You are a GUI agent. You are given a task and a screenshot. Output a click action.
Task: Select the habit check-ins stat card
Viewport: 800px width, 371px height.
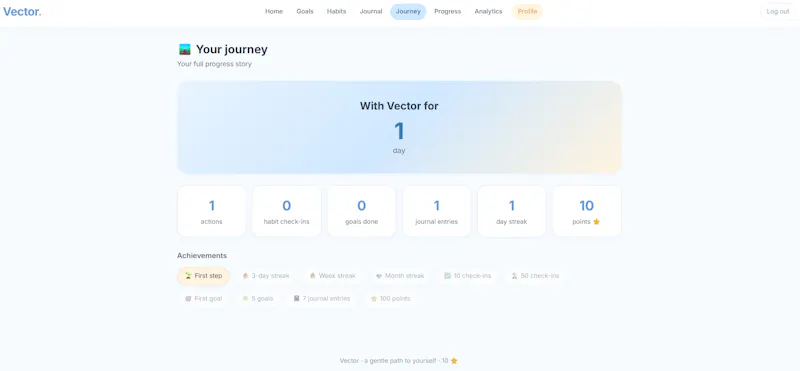coord(287,211)
